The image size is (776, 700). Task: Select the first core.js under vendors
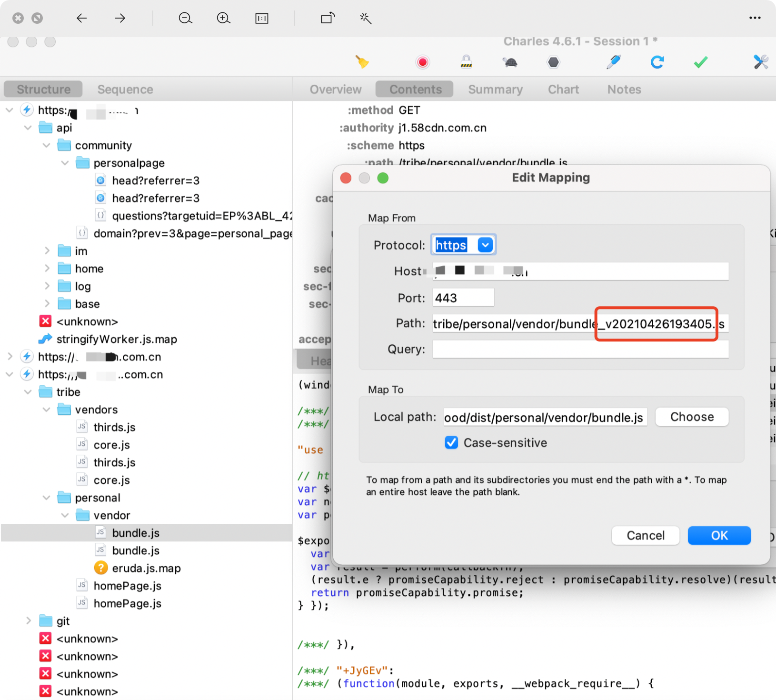tap(111, 445)
